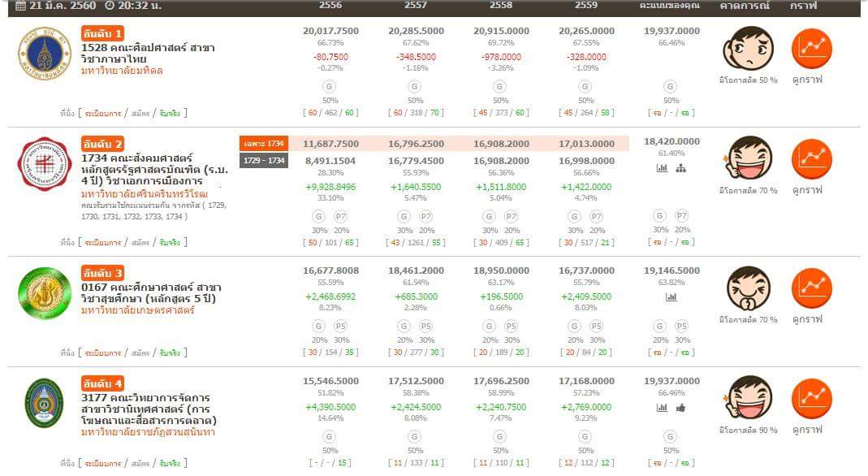Open the graph button for rank 1 Mahidol
868x476 pixels.
coord(811,49)
